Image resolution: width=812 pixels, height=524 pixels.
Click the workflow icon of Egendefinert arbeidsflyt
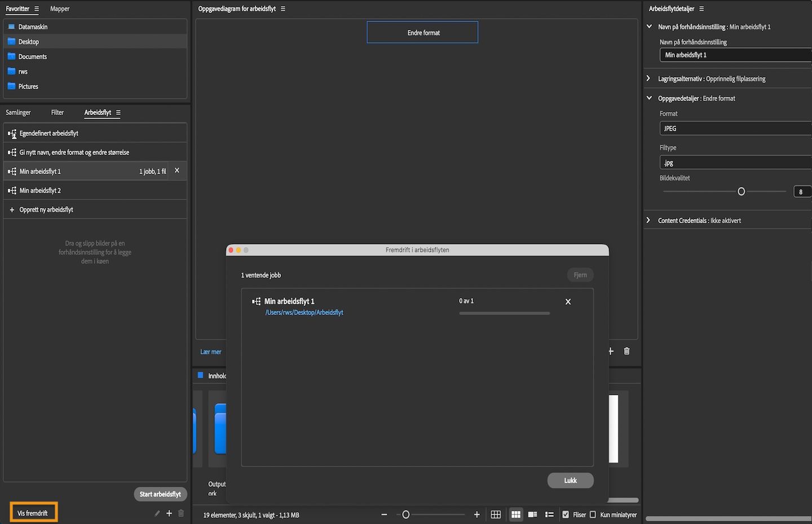tap(12, 134)
